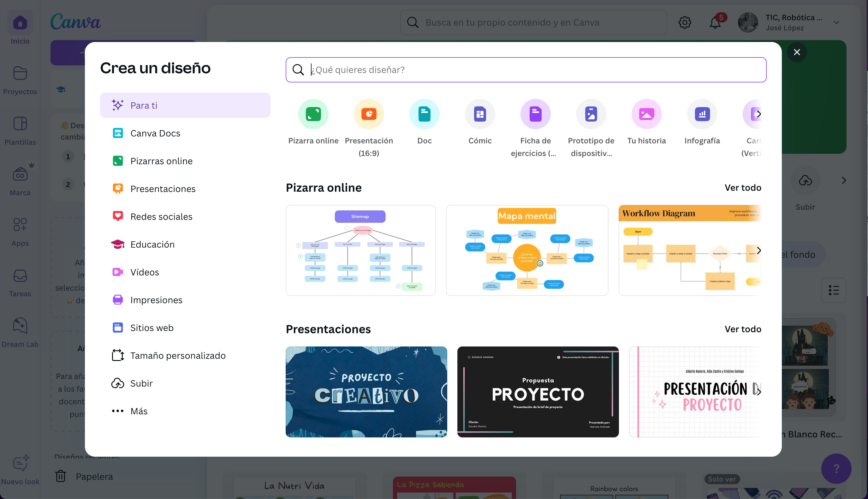The image size is (868, 499).
Task: Open the notifications bell
Action: [x=715, y=23]
